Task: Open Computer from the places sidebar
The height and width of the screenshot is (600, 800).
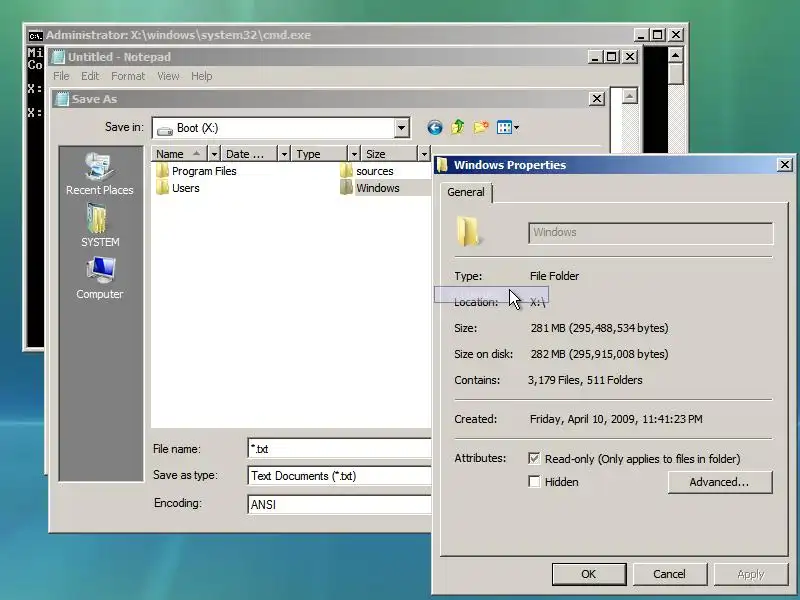Action: coord(99,278)
